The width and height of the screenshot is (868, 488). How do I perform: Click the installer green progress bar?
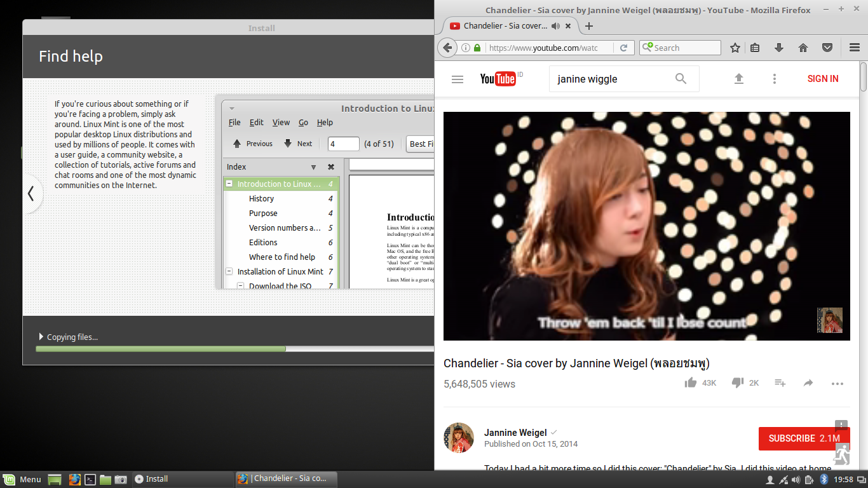[x=161, y=349]
